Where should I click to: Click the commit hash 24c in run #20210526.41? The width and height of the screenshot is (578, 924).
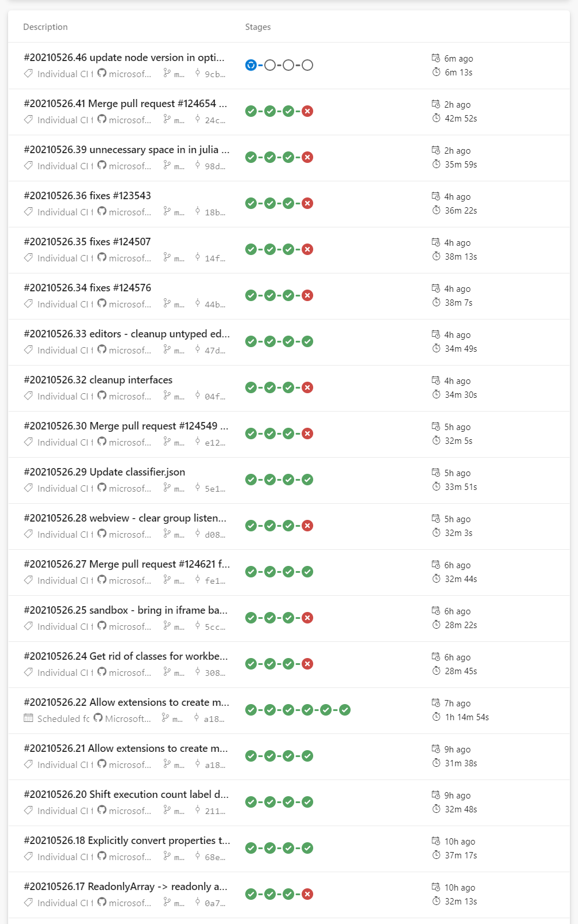(215, 120)
